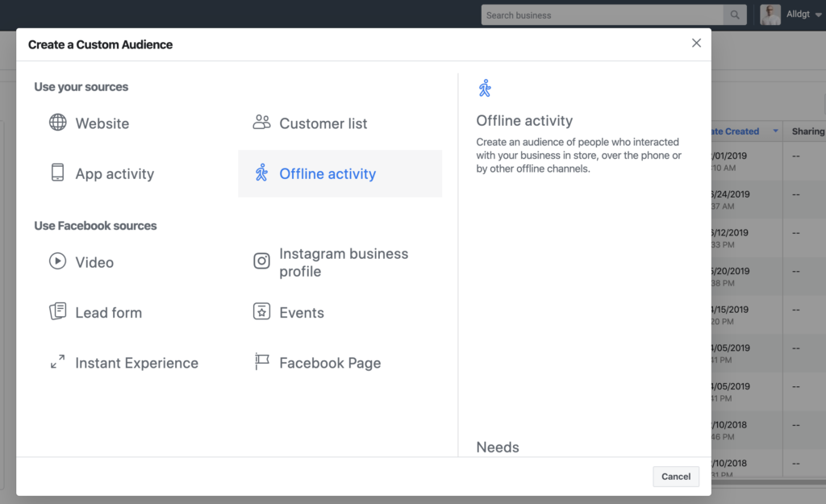The height and width of the screenshot is (504, 826).
Task: Click the large walking icon in description pane
Action: tap(485, 88)
